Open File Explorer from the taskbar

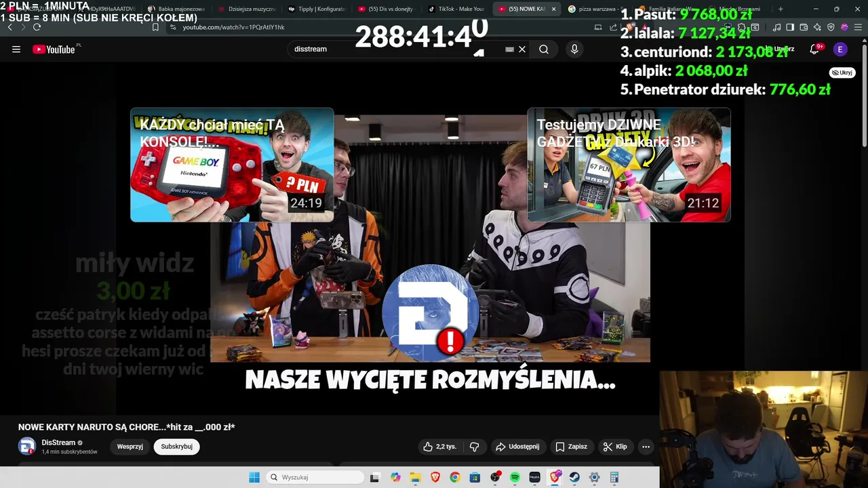(x=415, y=478)
